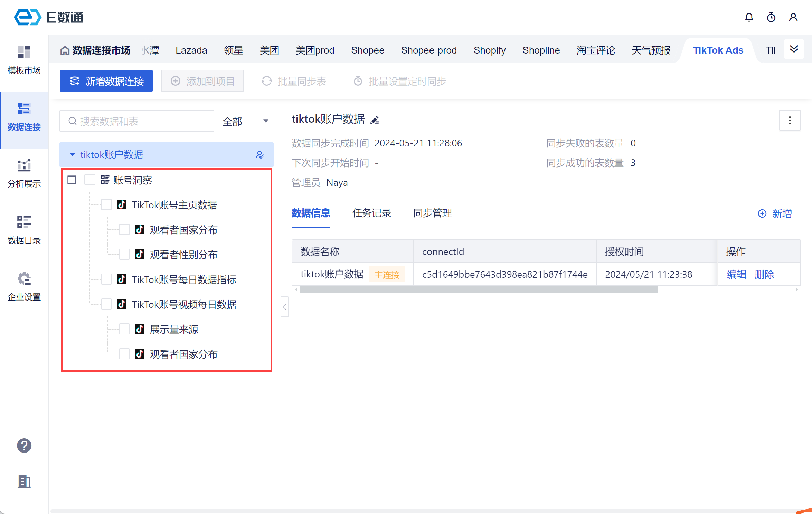Screen dimensions: 812x514
Task: Open 数据目录 in the sidebar
Action: (24, 230)
